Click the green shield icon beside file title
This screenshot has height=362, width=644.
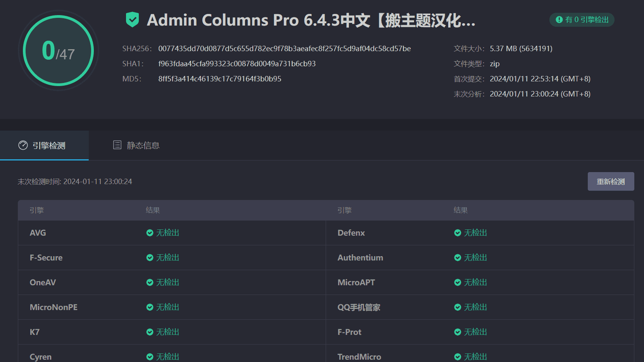pyautogui.click(x=132, y=20)
